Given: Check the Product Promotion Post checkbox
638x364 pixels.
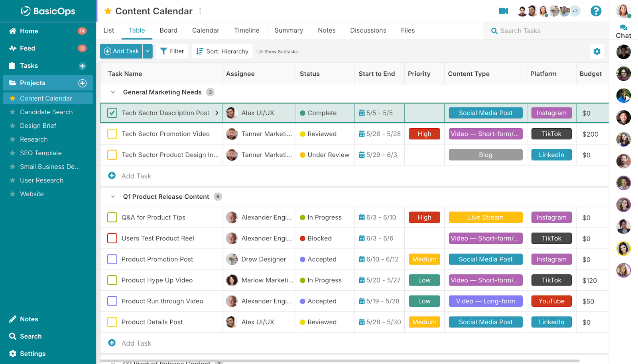Looking at the screenshot, I should [x=112, y=259].
